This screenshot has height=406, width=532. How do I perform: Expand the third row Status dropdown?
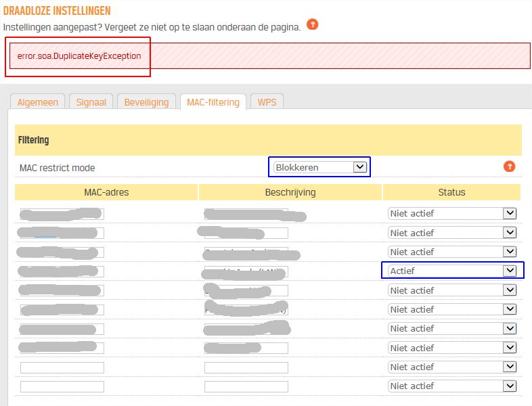click(452, 252)
